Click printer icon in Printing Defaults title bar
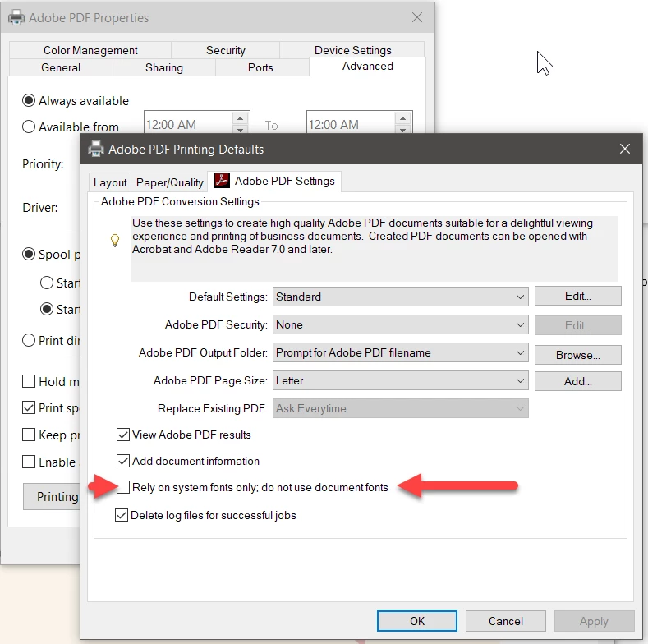Viewport: 648px width, 644px height. pos(96,149)
